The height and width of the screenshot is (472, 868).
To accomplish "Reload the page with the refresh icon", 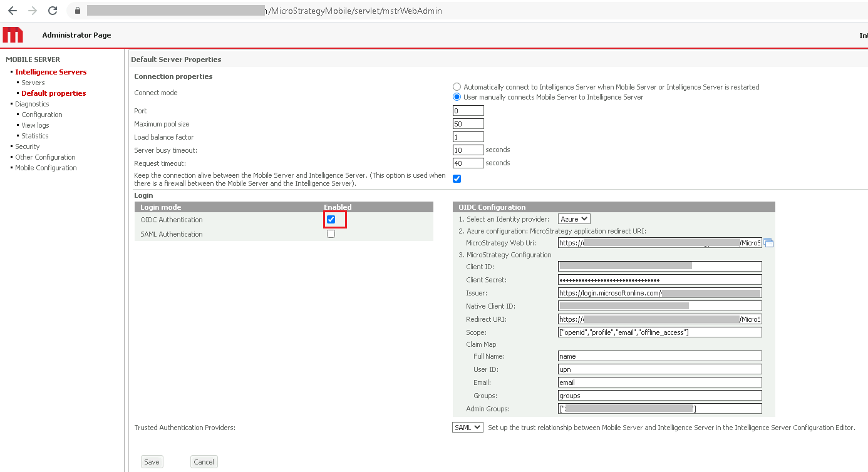I will click(x=53, y=11).
